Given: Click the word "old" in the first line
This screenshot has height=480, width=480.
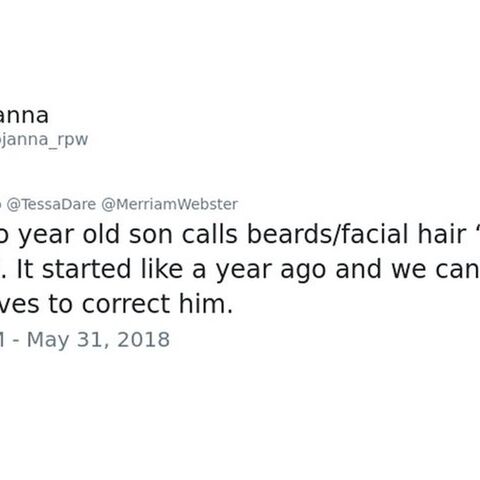Looking at the screenshot, I should [101, 234].
